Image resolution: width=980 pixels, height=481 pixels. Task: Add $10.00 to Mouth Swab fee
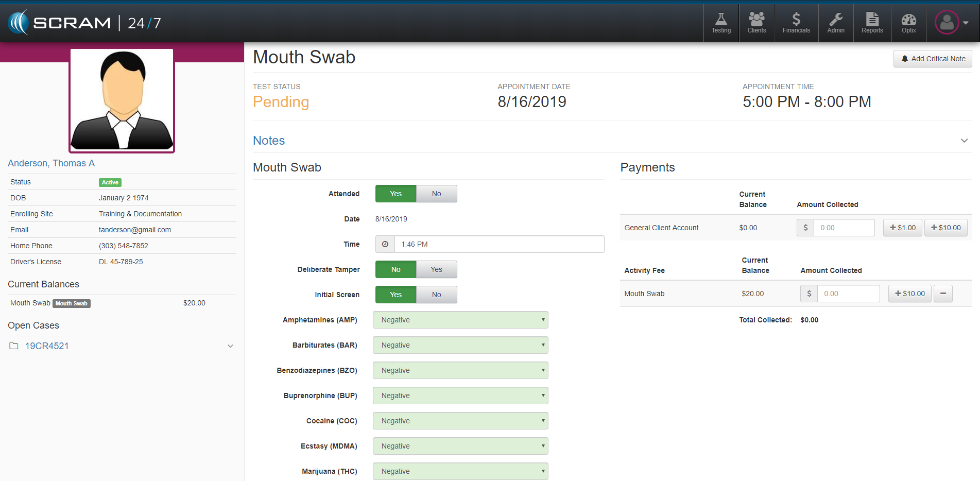coord(909,294)
